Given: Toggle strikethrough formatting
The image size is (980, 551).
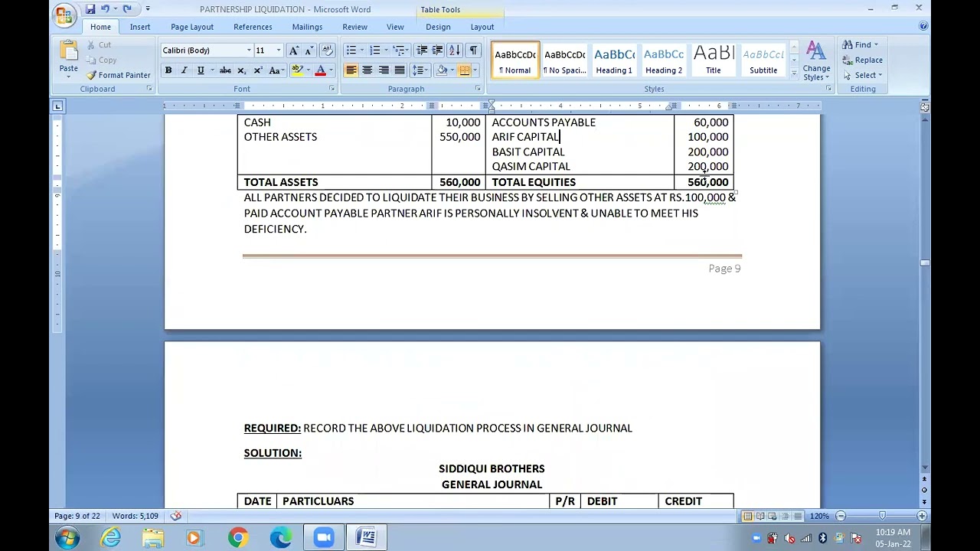Looking at the screenshot, I should click(x=225, y=70).
